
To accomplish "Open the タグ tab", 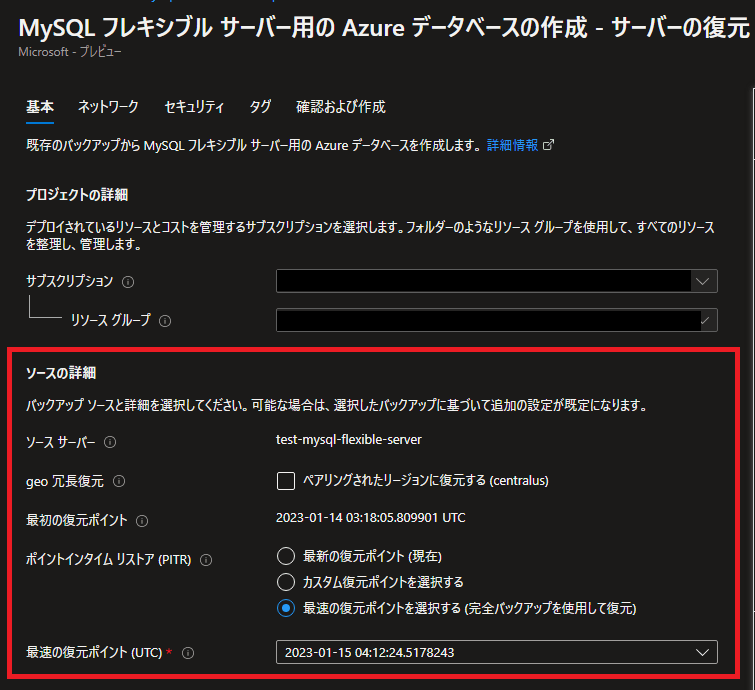I will tap(260, 107).
